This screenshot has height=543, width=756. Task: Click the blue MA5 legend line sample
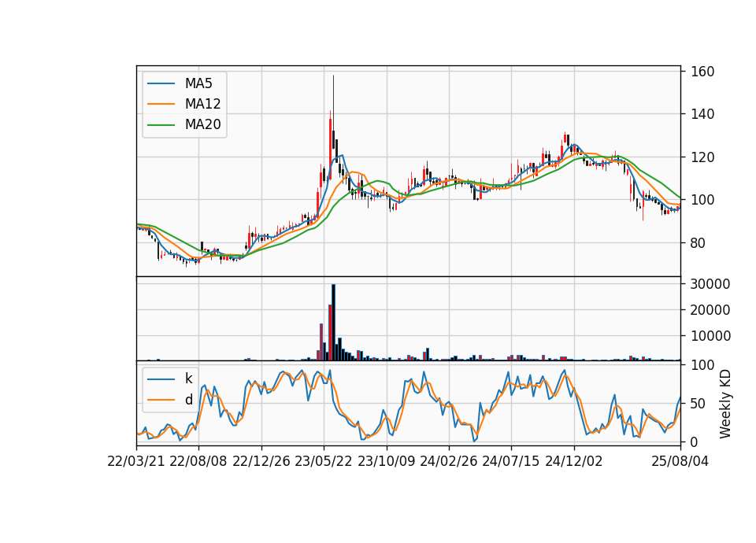tap(161, 83)
